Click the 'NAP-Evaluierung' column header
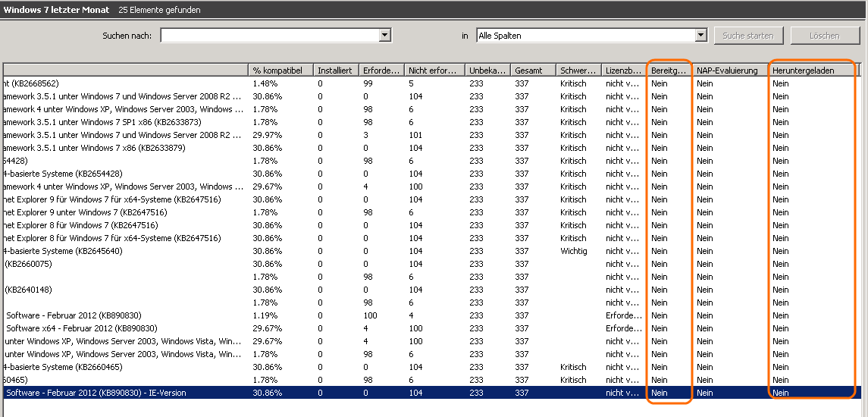 coord(729,71)
